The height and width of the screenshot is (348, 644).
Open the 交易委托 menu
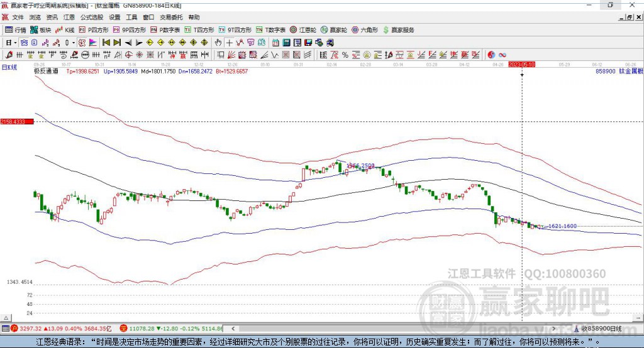171,17
